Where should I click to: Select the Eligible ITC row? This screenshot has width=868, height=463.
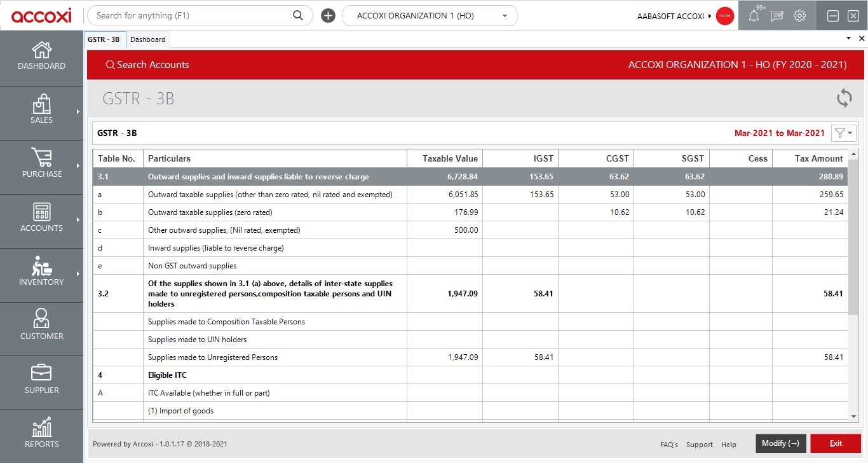click(x=470, y=375)
